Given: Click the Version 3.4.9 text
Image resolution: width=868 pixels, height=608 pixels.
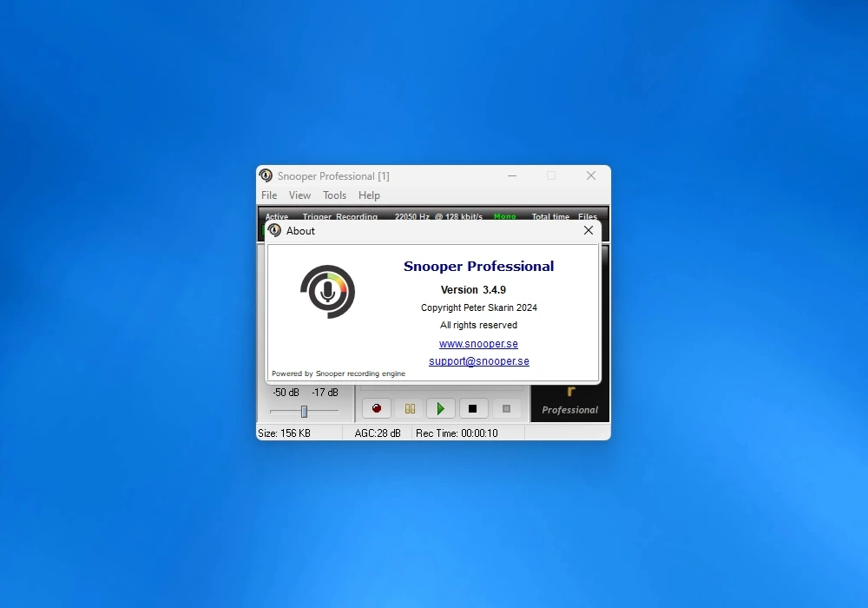Looking at the screenshot, I should [x=473, y=289].
